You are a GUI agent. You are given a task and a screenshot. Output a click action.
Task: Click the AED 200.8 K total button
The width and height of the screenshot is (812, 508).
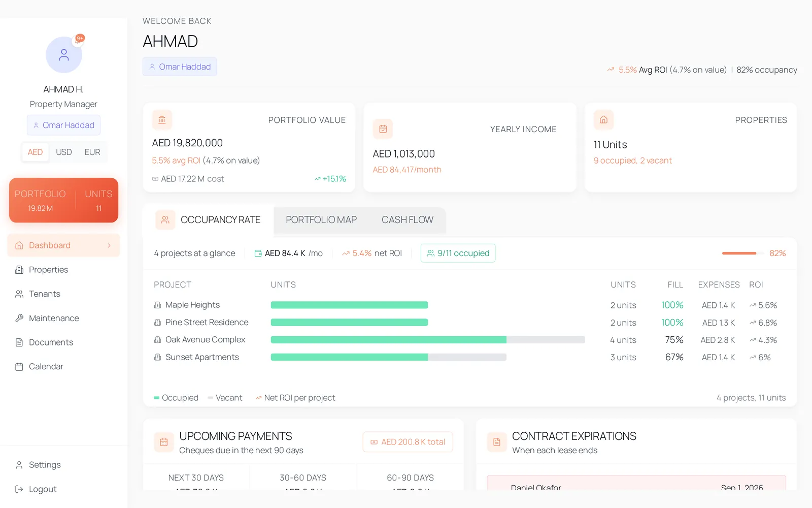click(408, 442)
